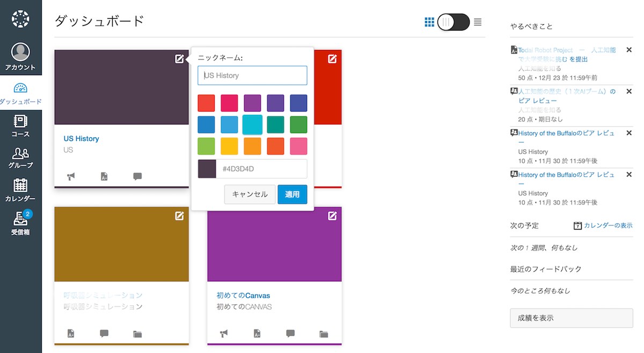Select the list activity view icon
Screen dimensions: 644x353
pyautogui.click(x=478, y=22)
